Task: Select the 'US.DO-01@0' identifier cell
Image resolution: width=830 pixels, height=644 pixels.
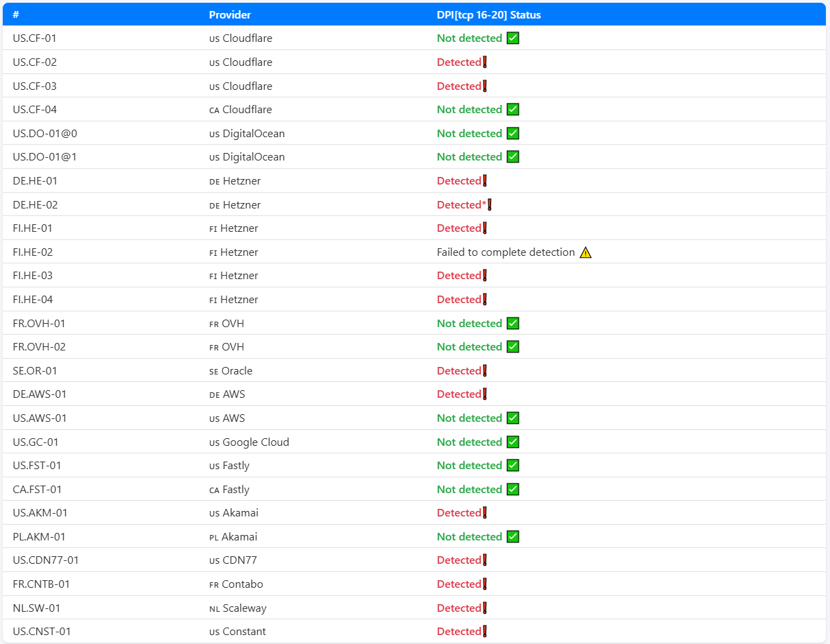Action: tap(45, 134)
